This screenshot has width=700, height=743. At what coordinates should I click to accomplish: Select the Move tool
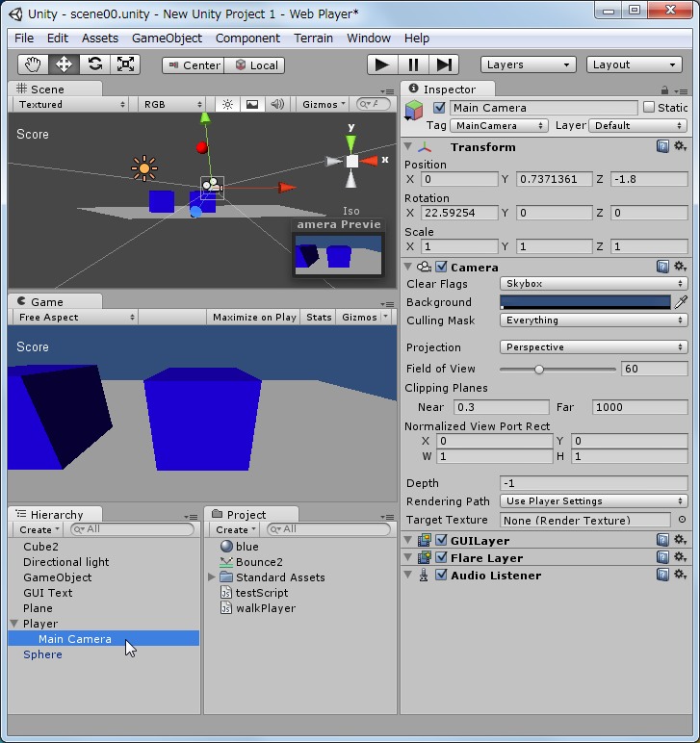click(64, 64)
